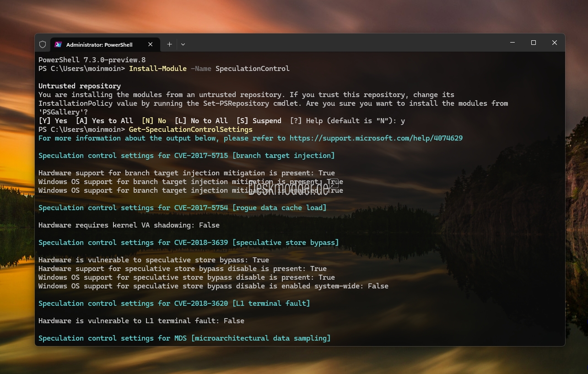Click the PowerShell icon in the tab
588x374 pixels.
coord(58,44)
